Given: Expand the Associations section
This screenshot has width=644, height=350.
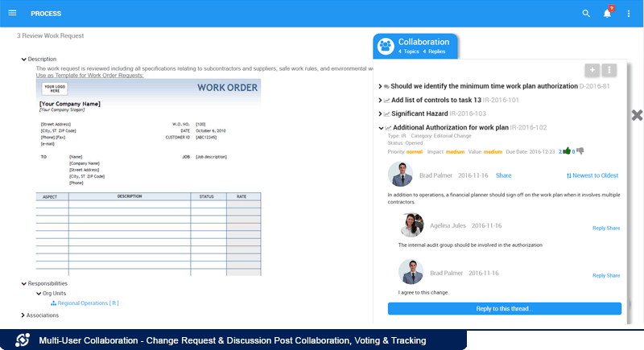Looking at the screenshot, I should [23, 315].
